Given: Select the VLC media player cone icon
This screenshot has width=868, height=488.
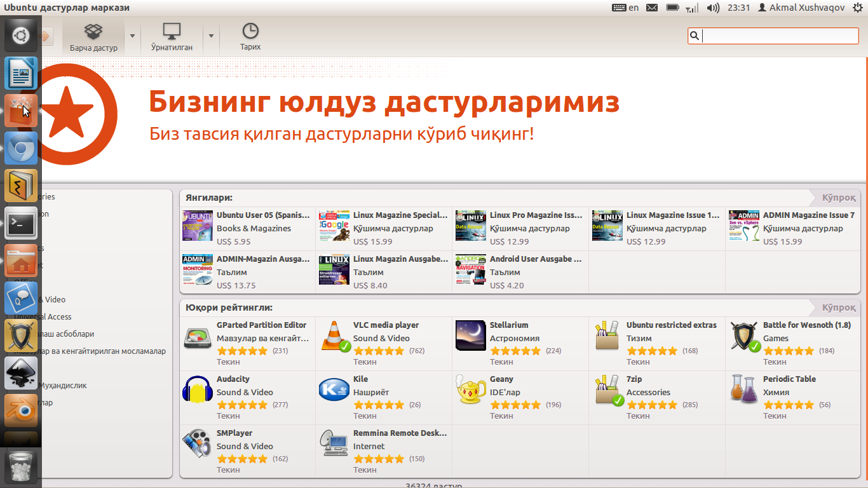Looking at the screenshot, I should [x=334, y=336].
